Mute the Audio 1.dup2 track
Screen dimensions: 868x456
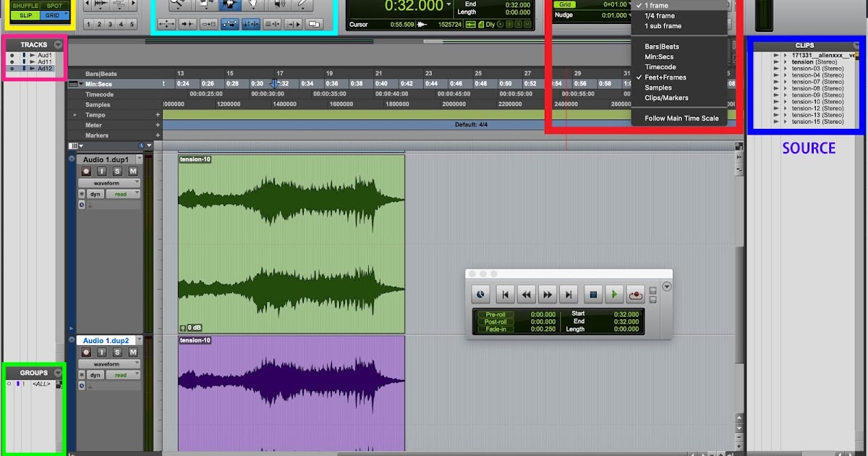coord(133,352)
